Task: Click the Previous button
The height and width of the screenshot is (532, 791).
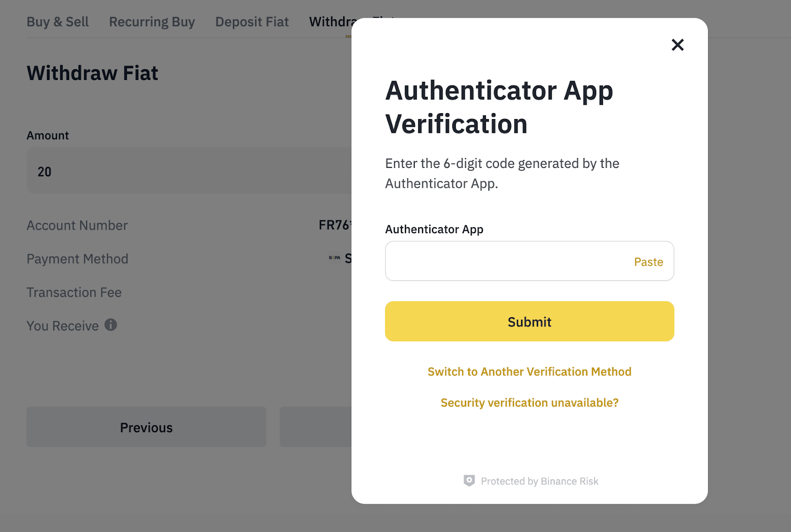Action: (x=146, y=427)
